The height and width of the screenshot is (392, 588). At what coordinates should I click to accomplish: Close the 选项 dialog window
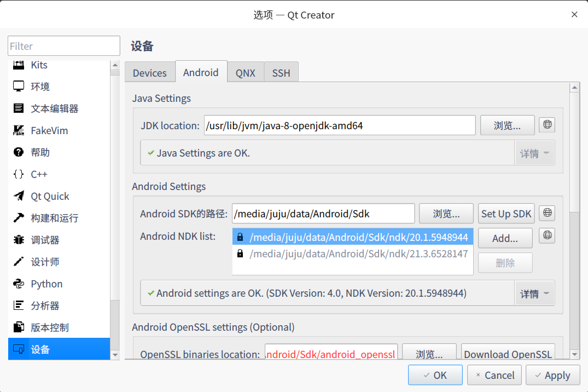[x=574, y=14]
